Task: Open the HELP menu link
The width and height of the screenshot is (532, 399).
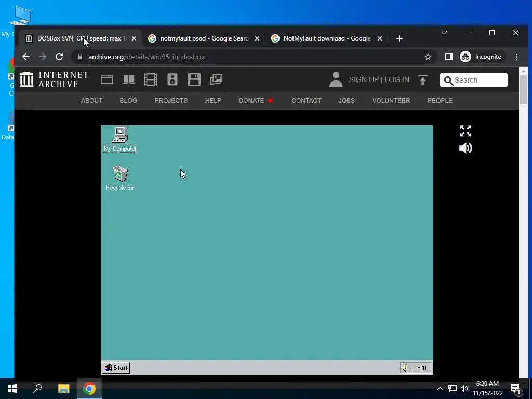Action: (213, 101)
